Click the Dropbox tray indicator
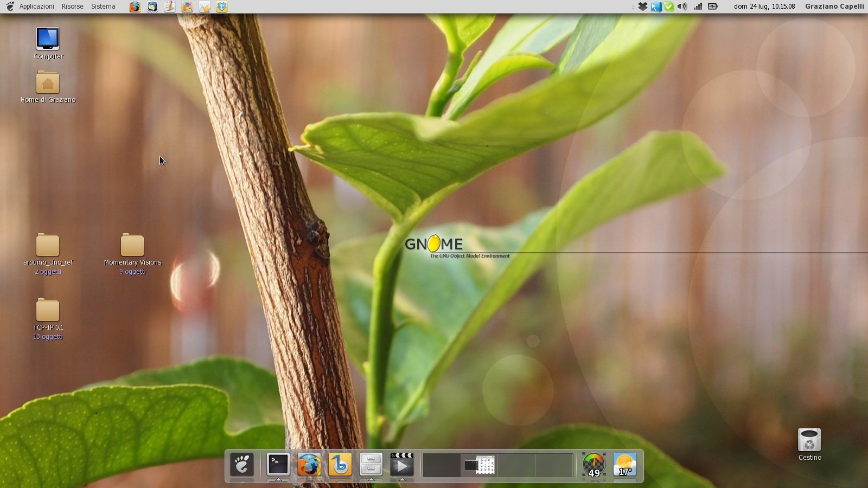The height and width of the screenshot is (488, 868). pyautogui.click(x=643, y=7)
